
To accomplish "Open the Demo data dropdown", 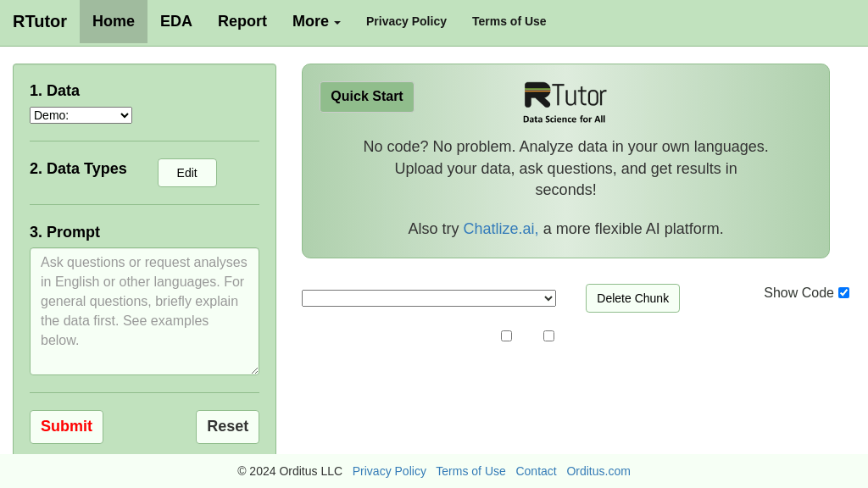I will [x=81, y=115].
